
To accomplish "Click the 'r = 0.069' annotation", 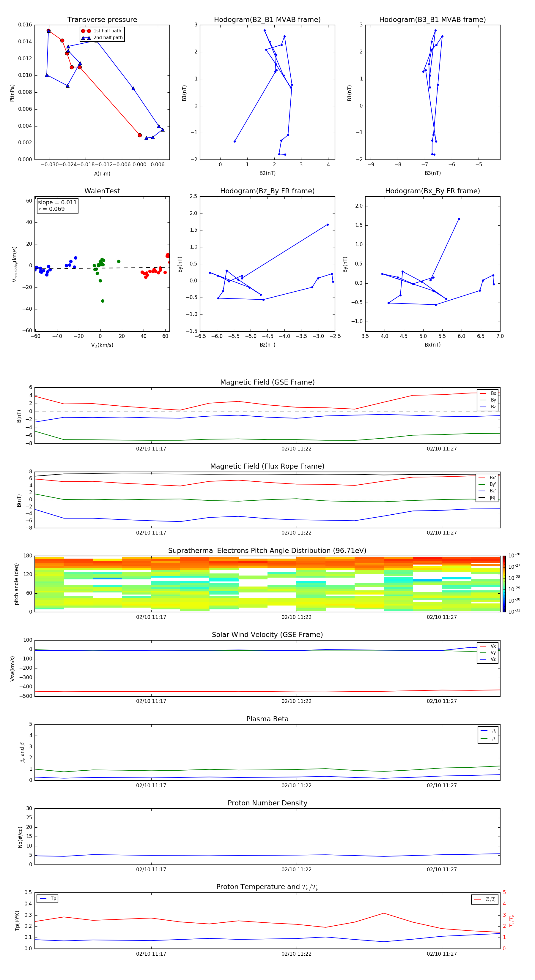I will click(51, 209).
